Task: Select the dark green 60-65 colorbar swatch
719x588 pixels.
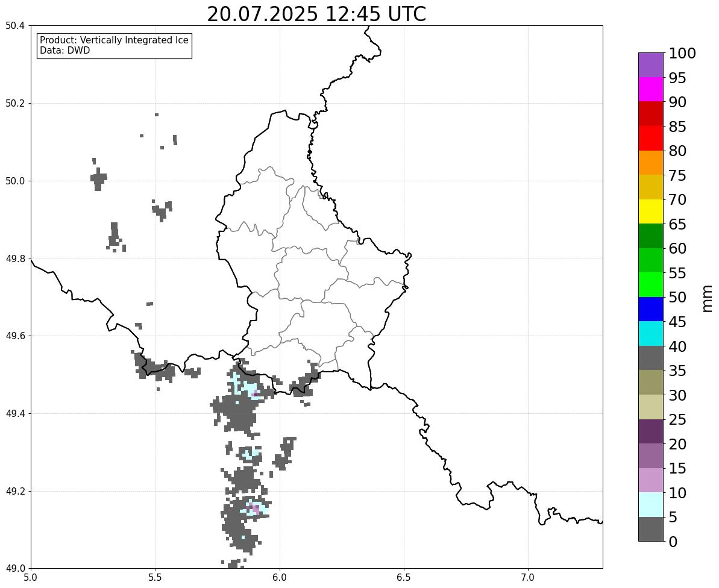Action: click(651, 236)
